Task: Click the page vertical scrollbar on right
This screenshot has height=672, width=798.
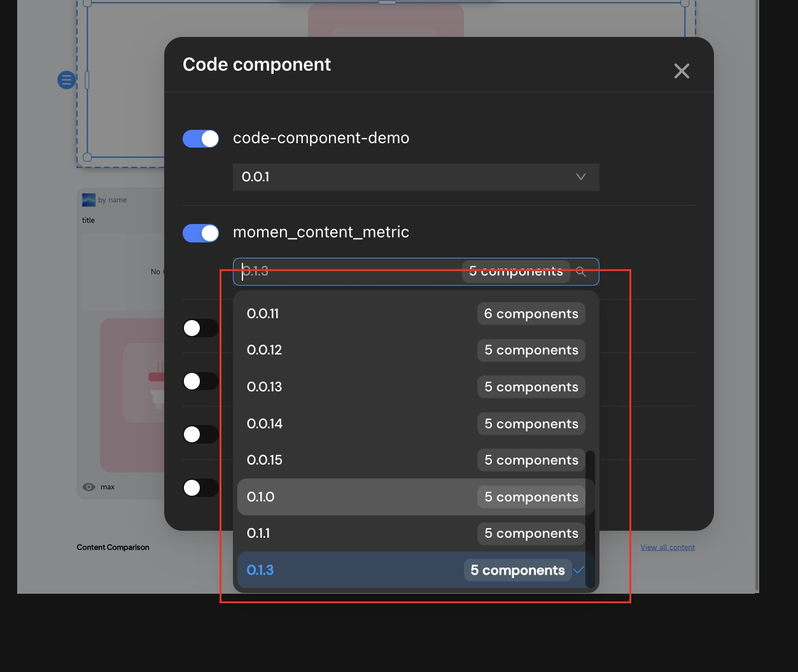Action: pyautogui.click(x=756, y=296)
